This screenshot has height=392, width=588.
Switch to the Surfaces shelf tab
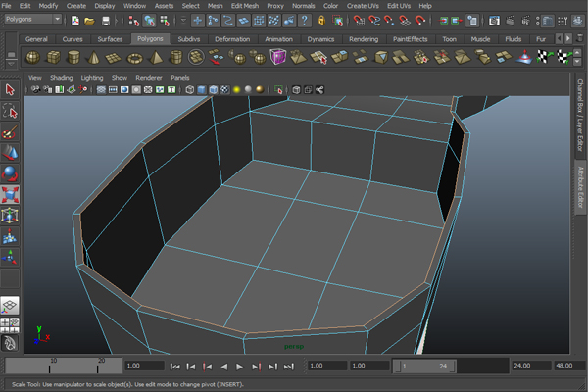(110, 39)
